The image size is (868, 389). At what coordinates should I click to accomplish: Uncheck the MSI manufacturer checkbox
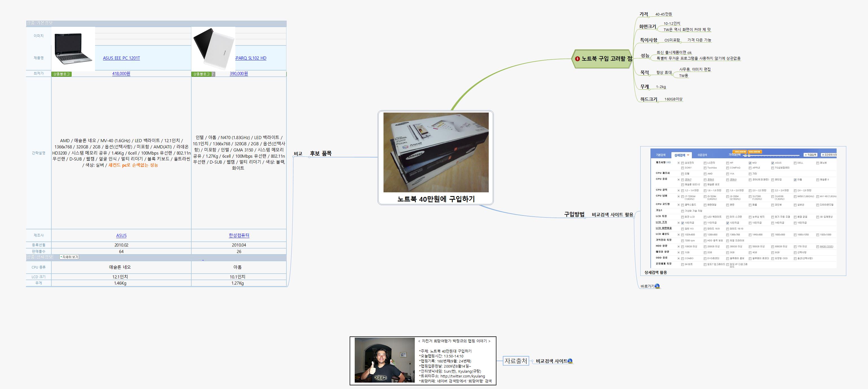[x=750, y=163]
